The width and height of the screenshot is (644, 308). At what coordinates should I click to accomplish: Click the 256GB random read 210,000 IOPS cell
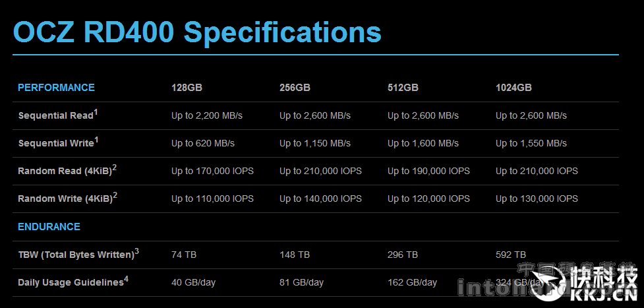point(321,171)
